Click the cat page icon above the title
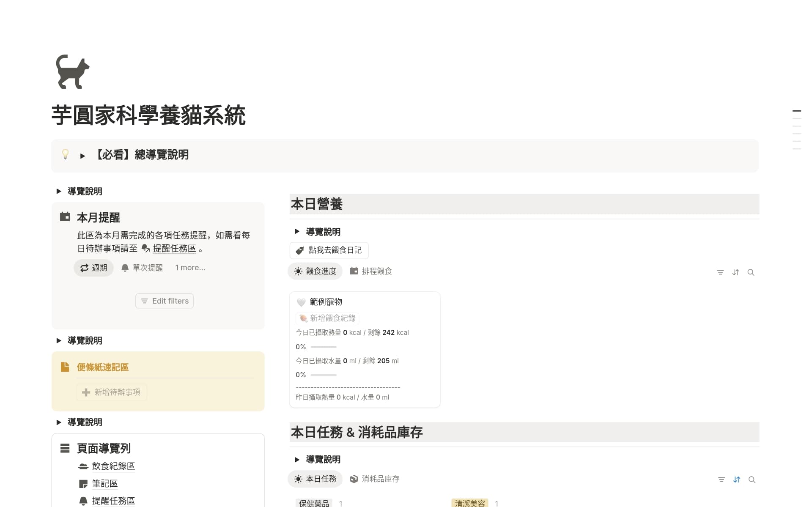The image size is (812, 507). [72, 72]
